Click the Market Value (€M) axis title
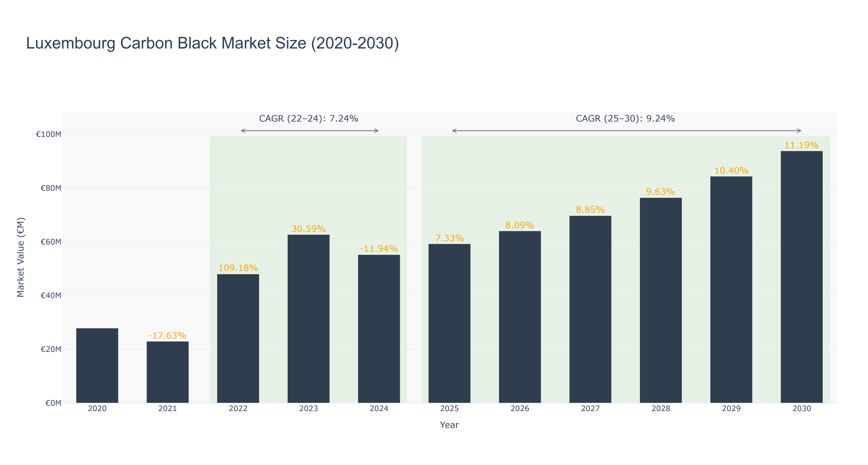Screen dimensions: 868x465 tap(21, 257)
